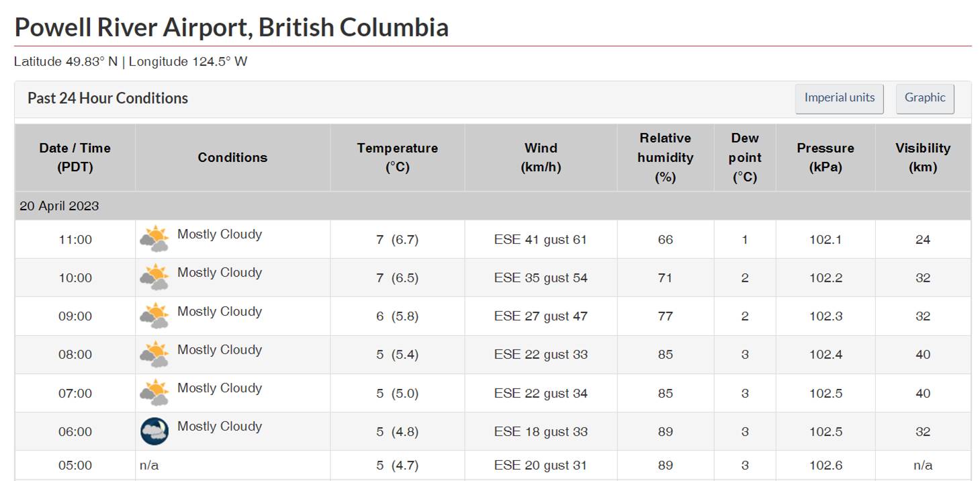Click the Imperial units button

(x=839, y=98)
